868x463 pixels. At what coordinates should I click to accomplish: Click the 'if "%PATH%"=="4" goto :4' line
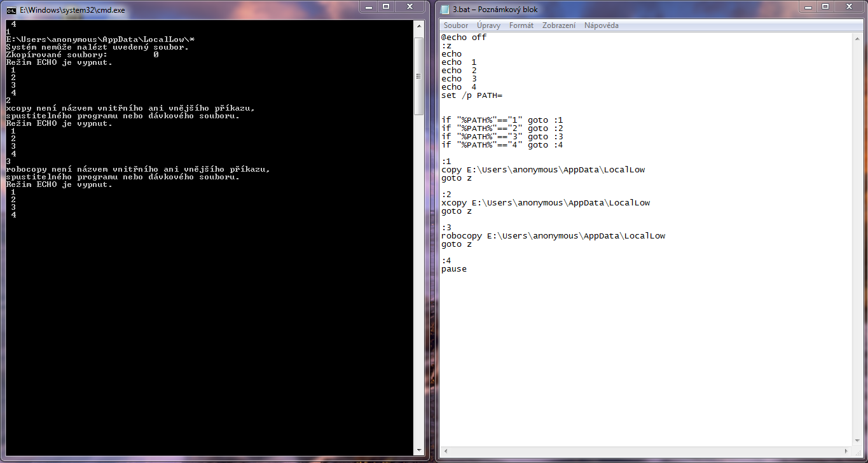[x=502, y=145]
